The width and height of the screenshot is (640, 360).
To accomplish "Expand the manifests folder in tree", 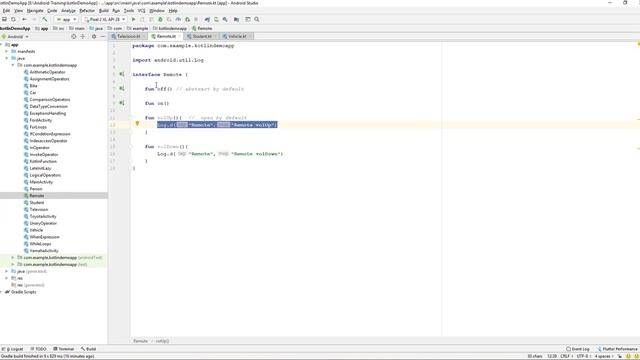I will 7,51.
